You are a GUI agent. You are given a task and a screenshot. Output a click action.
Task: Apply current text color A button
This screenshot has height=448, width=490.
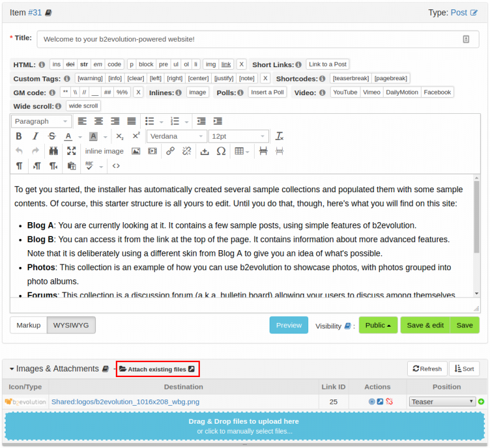tap(68, 136)
